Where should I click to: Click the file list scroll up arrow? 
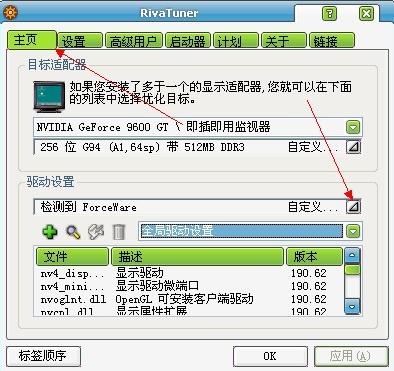(x=353, y=256)
